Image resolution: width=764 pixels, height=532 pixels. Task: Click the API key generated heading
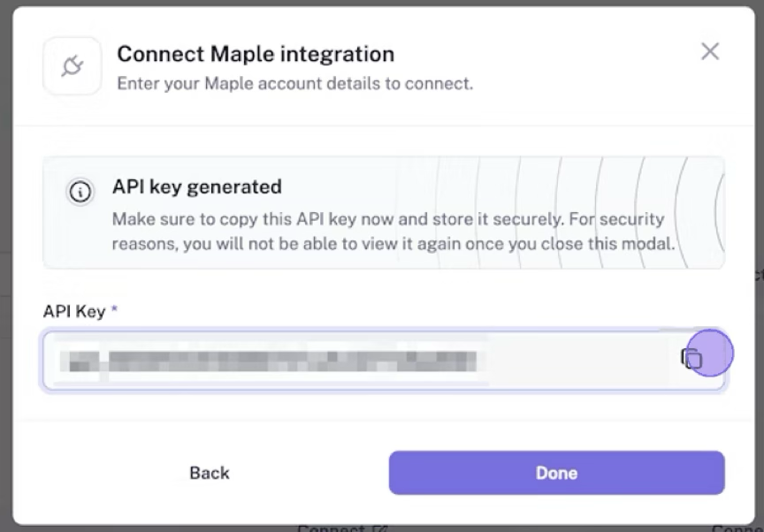(196, 186)
